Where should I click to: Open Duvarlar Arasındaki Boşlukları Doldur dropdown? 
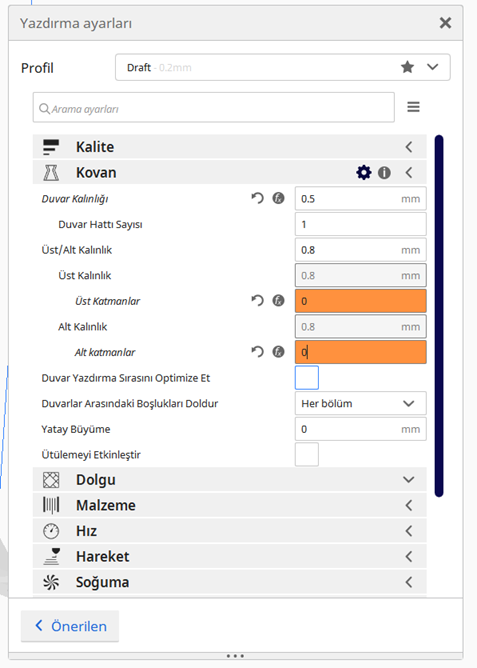click(360, 403)
